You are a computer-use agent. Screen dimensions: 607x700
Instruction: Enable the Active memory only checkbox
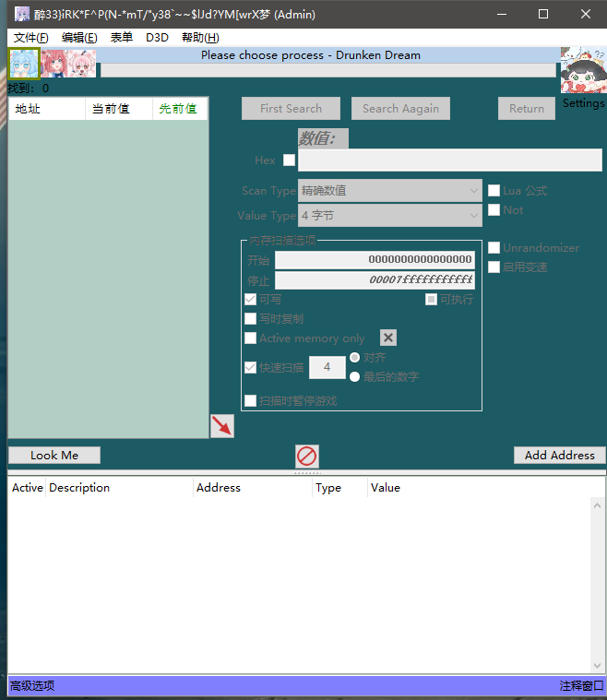click(x=251, y=338)
